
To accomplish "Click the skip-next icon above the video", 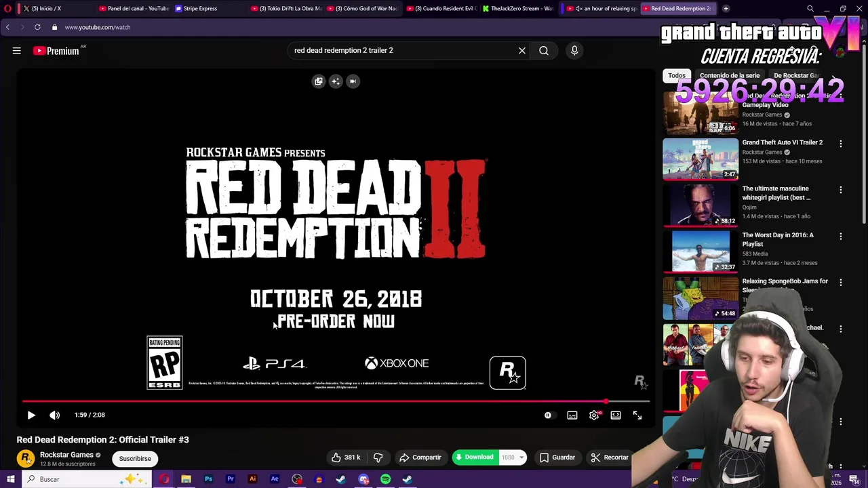I will pos(353,81).
